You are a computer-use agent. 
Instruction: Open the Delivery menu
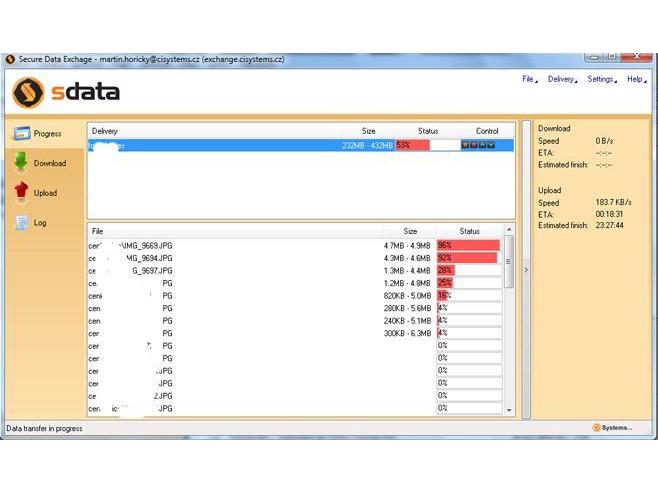pyautogui.click(x=562, y=79)
